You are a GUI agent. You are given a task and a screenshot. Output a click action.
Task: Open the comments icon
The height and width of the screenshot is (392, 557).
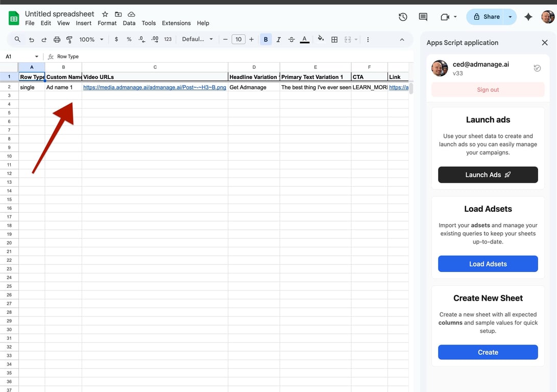tap(423, 17)
